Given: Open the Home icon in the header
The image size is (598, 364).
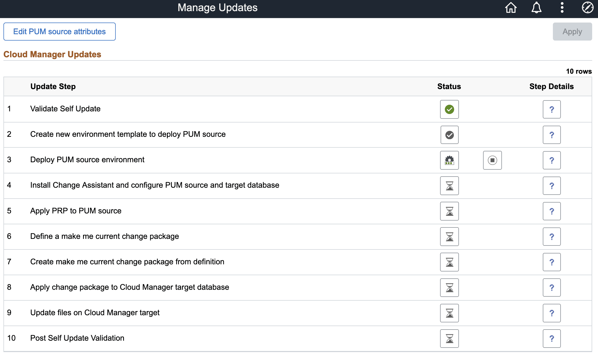Looking at the screenshot, I should [510, 8].
